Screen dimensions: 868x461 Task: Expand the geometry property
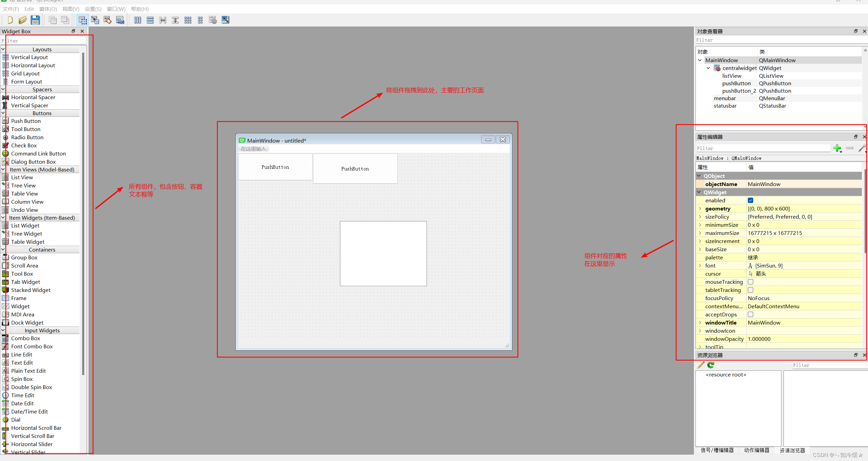700,208
